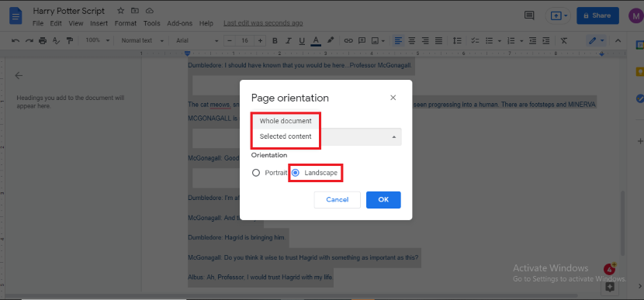Select Landscape orientation
The image size is (644, 300).
pos(295,173)
